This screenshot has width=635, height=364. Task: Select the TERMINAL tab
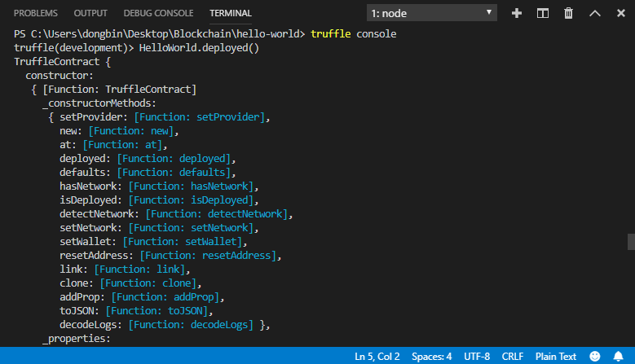[231, 13]
